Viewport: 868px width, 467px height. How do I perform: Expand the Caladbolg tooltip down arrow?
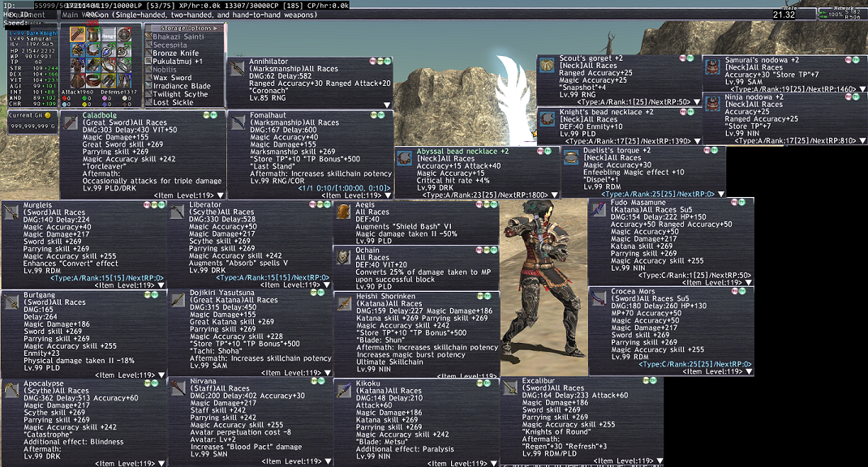(221, 195)
